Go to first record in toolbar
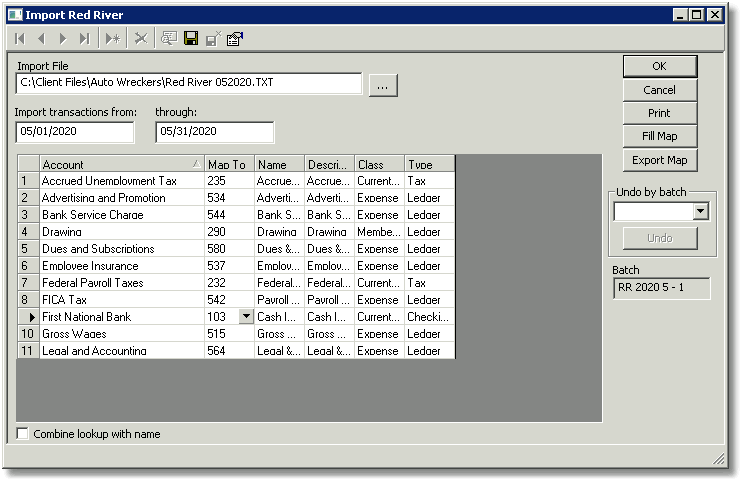This screenshot has height=483, width=743. click(x=20, y=39)
